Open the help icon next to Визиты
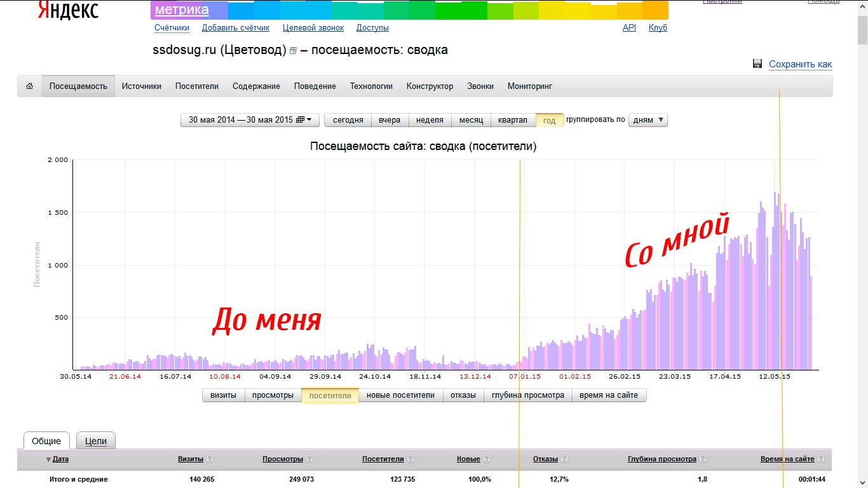 [x=210, y=459]
